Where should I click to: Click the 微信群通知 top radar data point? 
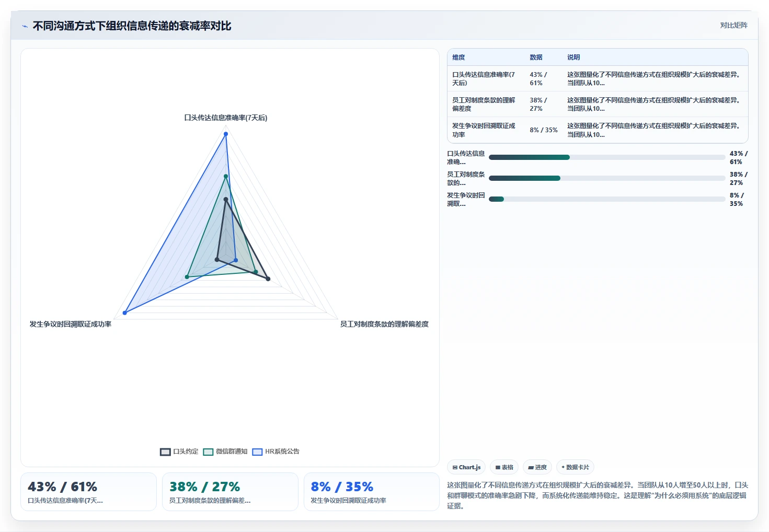pyautogui.click(x=226, y=176)
